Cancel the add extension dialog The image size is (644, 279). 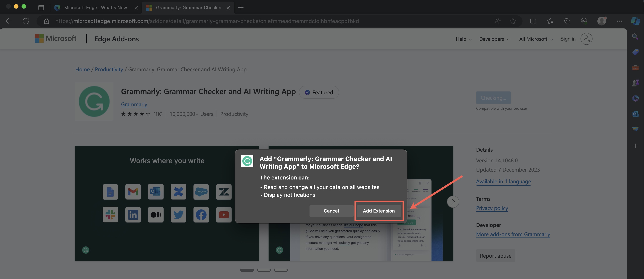(x=331, y=211)
